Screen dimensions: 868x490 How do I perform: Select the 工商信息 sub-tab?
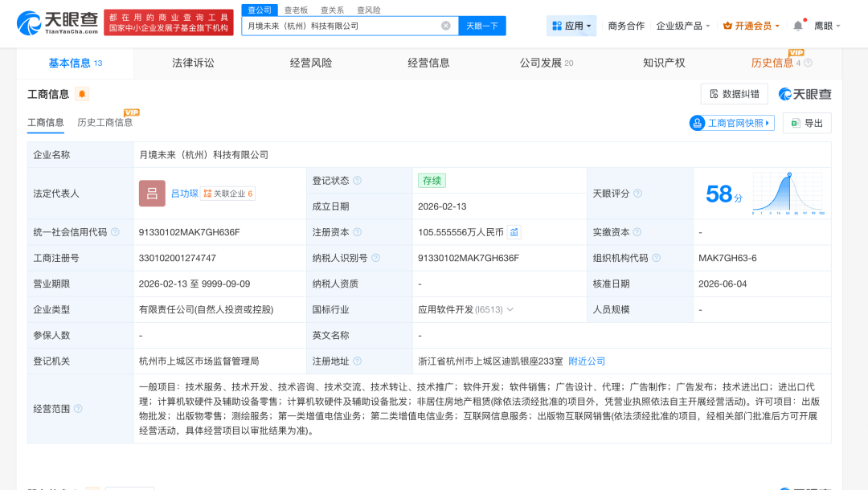tap(45, 123)
